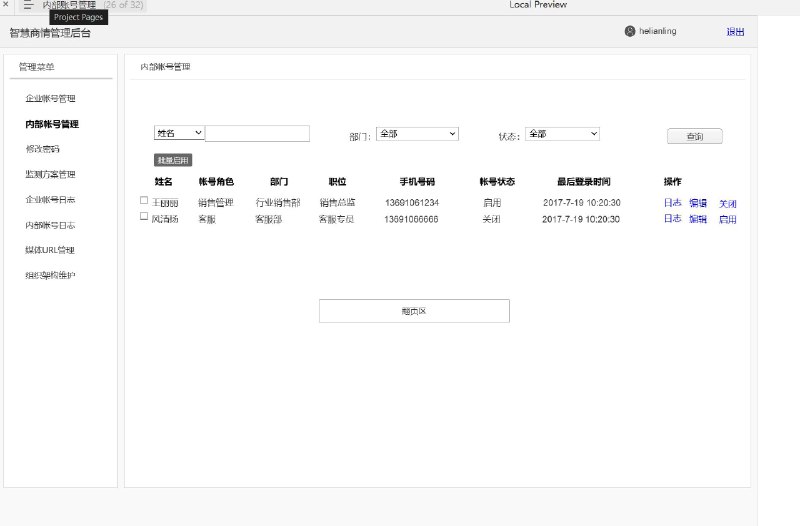Click the 帐号角色 column header
800x526 pixels.
coord(216,182)
